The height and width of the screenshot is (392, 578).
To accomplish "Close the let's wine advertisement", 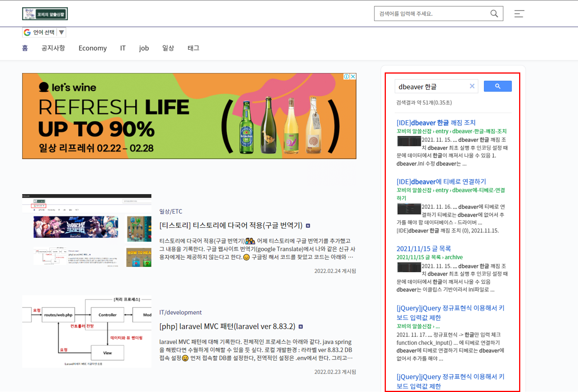I will [x=353, y=77].
